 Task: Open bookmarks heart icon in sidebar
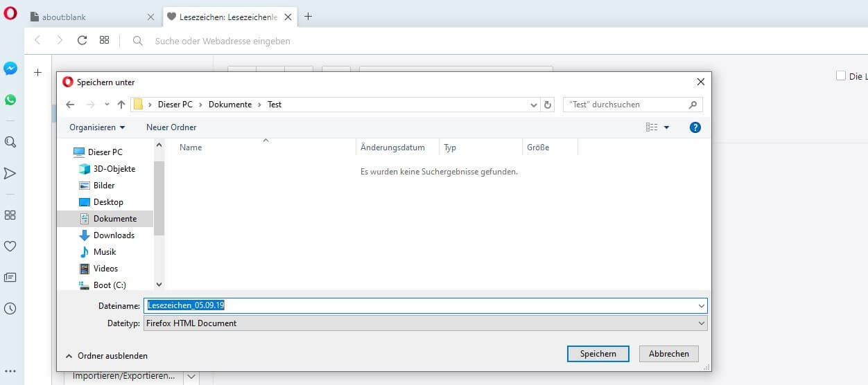10,246
